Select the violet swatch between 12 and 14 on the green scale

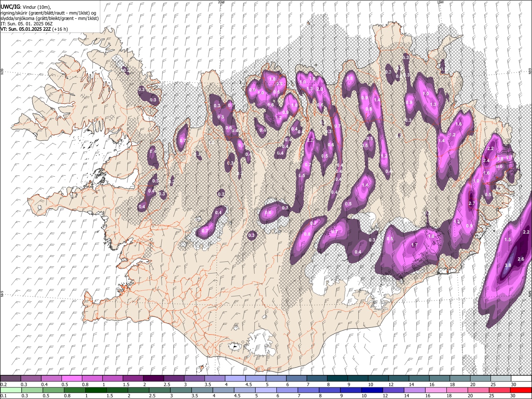click(393, 390)
